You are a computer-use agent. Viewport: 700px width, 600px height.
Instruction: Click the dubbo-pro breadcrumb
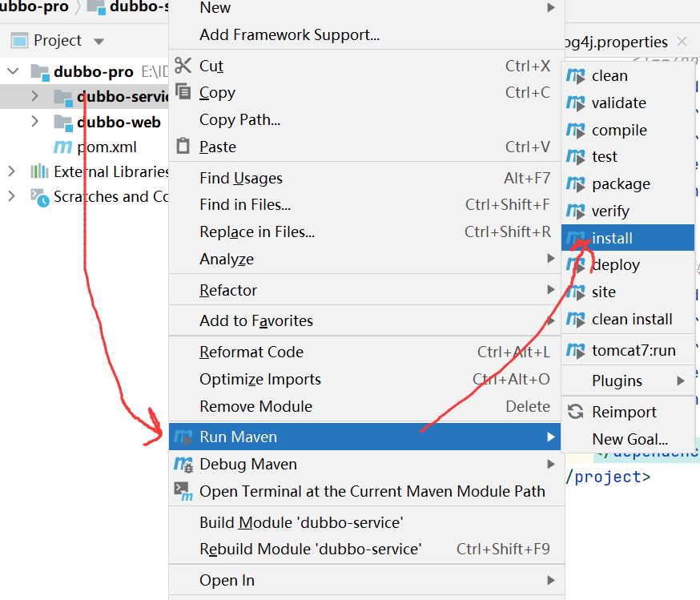[34, 6]
